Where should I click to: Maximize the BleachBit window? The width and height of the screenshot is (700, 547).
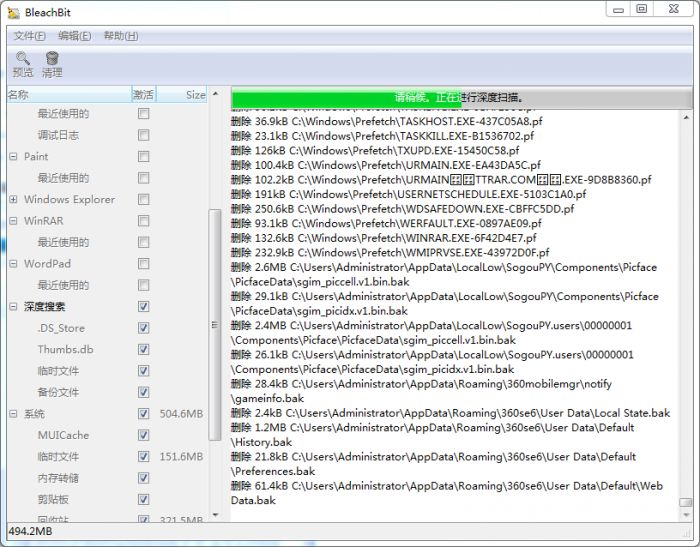(642, 9)
